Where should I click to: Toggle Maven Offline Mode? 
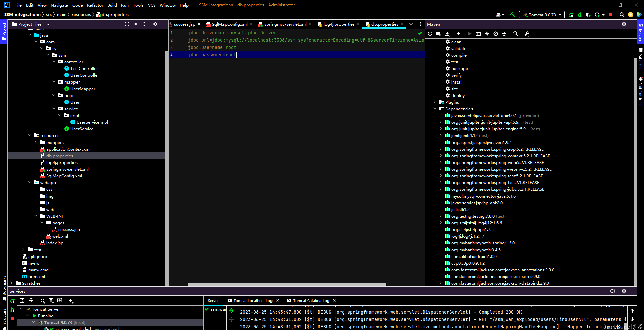(487, 34)
